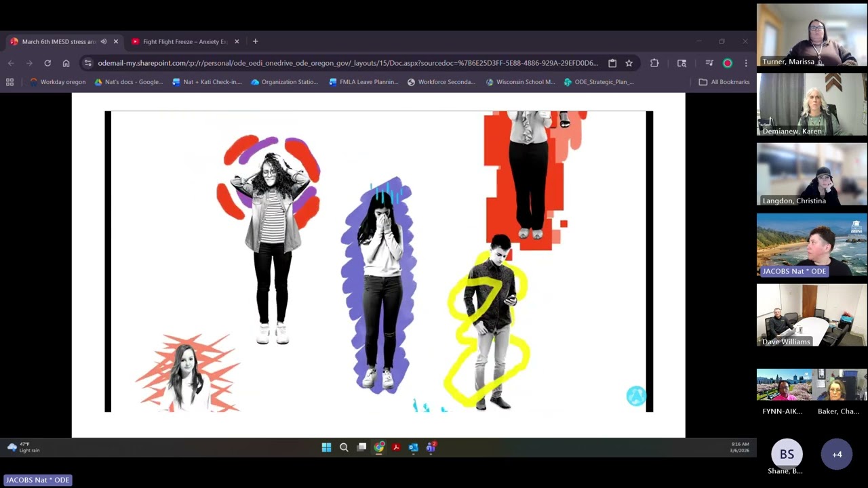The width and height of the screenshot is (868, 488).
Task: Open the Nat's docs Google bookmark
Action: [x=129, y=82]
